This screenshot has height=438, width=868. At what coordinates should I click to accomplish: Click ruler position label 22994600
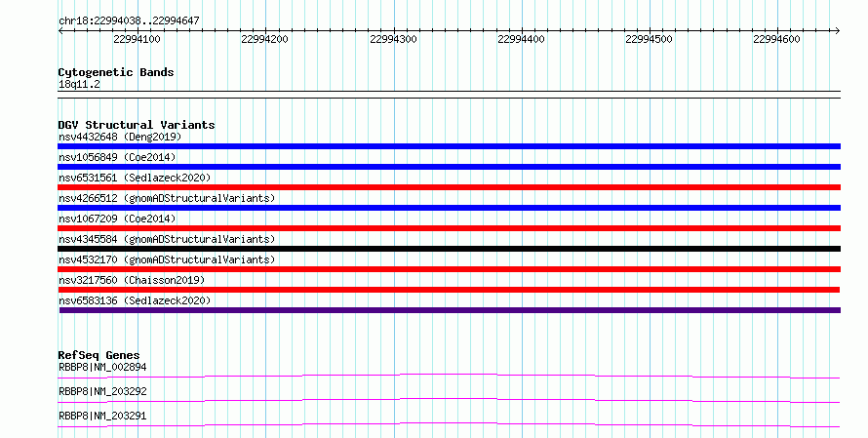776,39
